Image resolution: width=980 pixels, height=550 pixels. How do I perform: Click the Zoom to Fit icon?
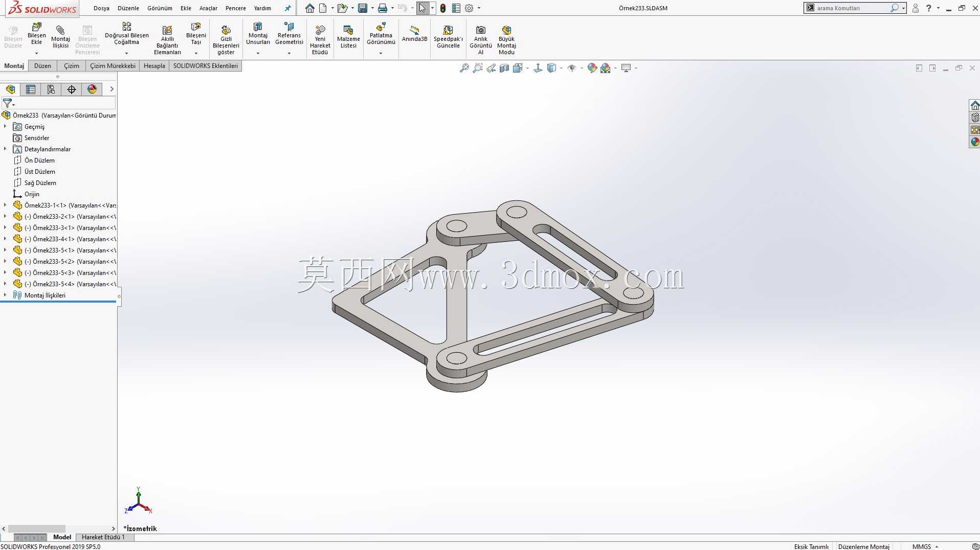(x=464, y=68)
